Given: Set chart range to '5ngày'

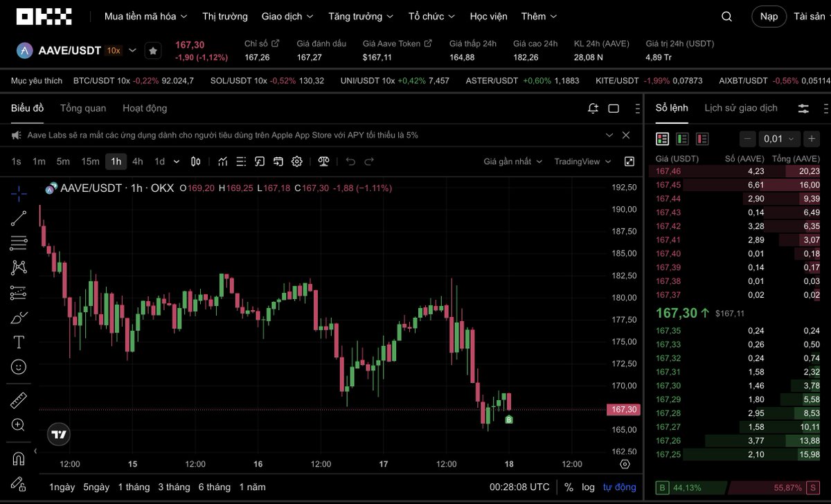Looking at the screenshot, I should (x=96, y=487).
